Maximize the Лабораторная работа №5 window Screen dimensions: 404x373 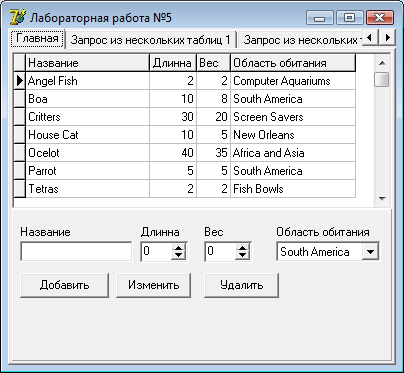click(349, 17)
